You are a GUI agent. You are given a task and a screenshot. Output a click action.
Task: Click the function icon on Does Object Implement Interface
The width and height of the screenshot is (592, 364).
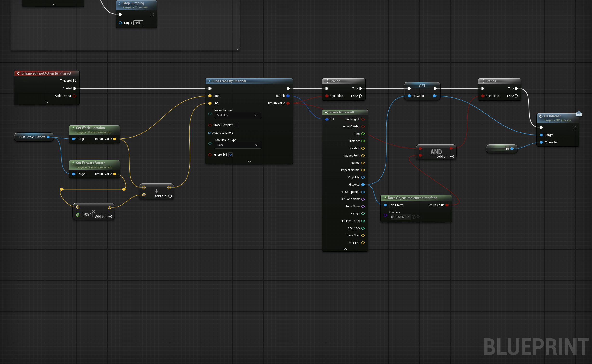click(385, 198)
